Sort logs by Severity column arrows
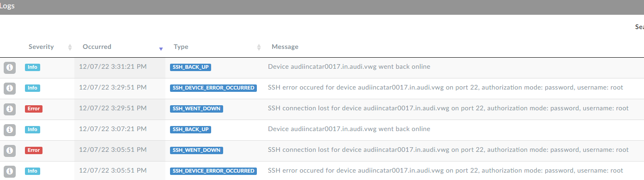 (x=70, y=47)
